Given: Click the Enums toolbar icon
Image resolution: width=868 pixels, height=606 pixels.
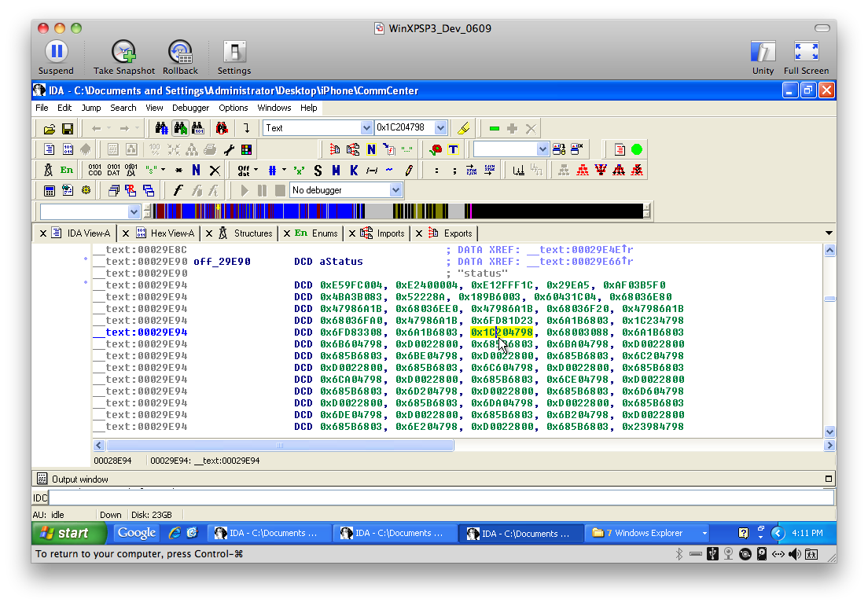Looking at the screenshot, I should click(66, 170).
